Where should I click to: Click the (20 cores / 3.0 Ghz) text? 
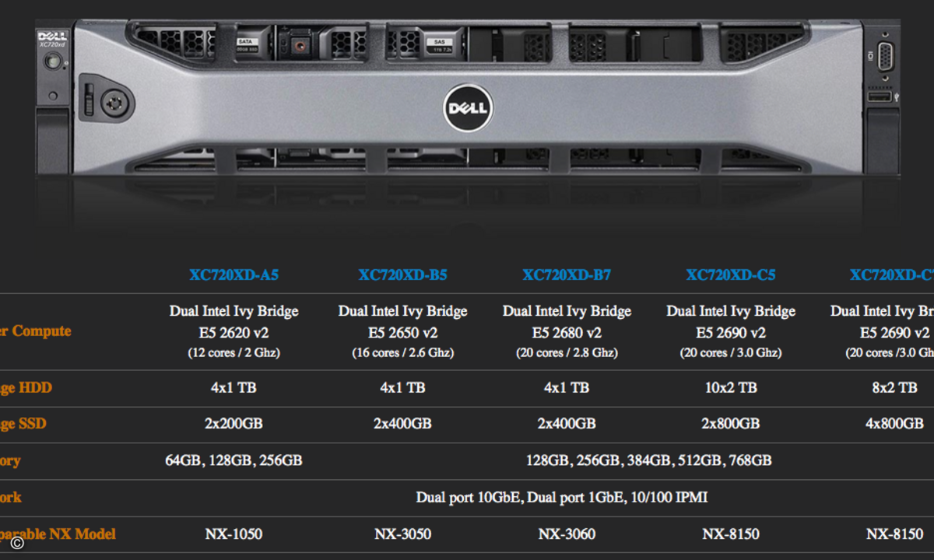[731, 352]
